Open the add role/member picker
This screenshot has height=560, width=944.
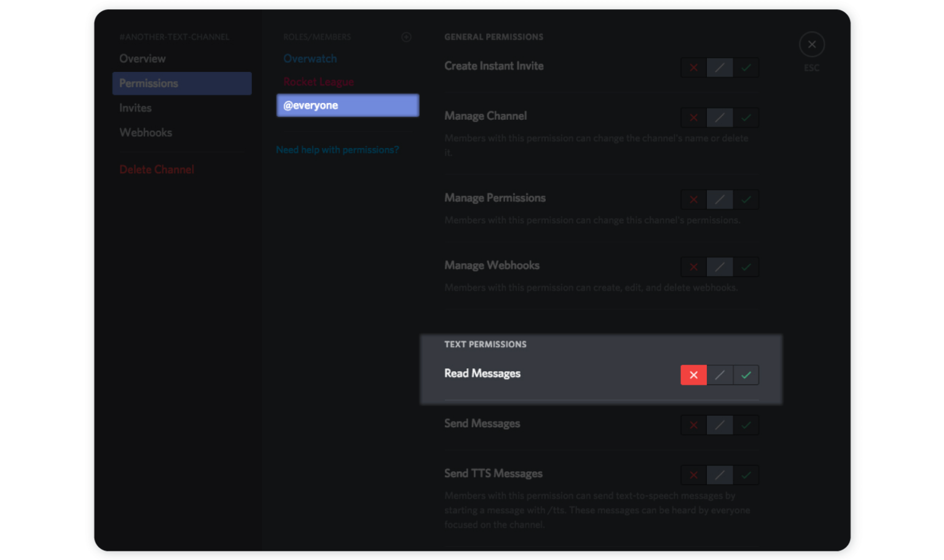coord(406,37)
